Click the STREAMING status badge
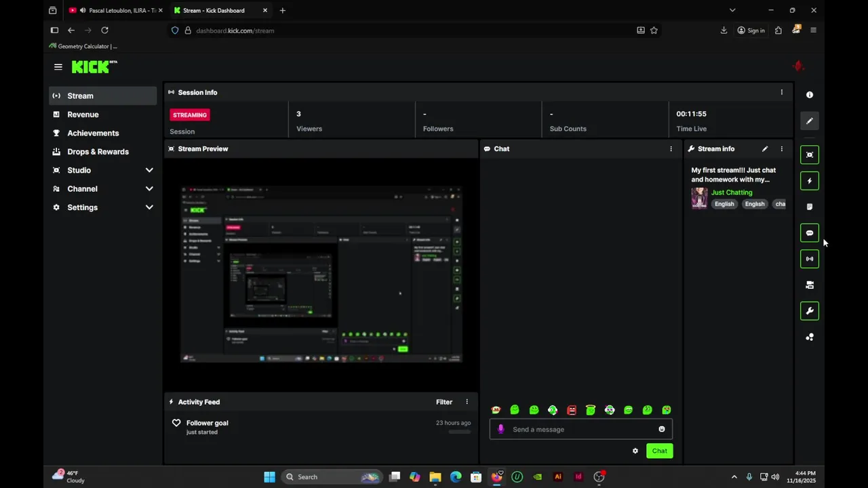The width and height of the screenshot is (868, 488). coord(190,115)
